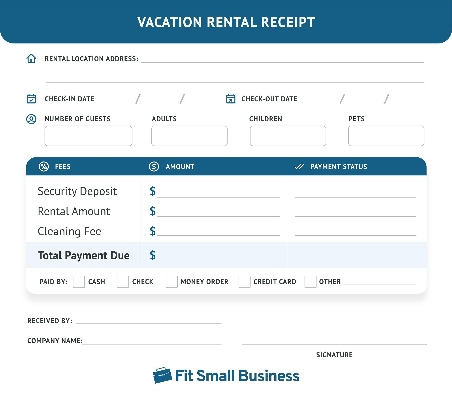Click the Adults input box
Image resolution: width=452 pixels, height=400 pixels.
click(189, 136)
